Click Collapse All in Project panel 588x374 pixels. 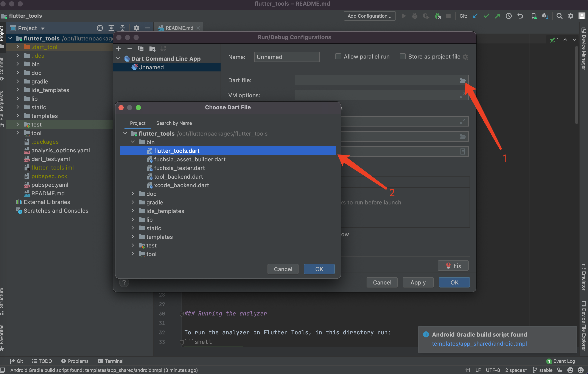click(122, 28)
